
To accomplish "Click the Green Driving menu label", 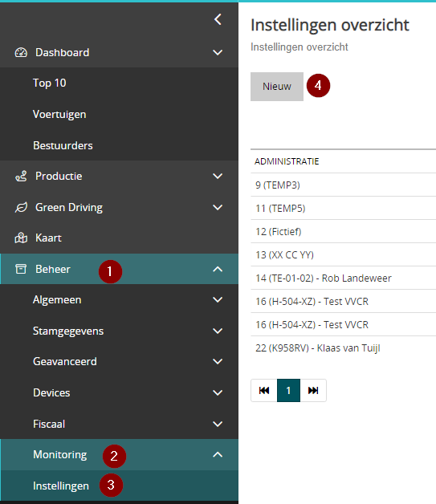I will (69, 207).
